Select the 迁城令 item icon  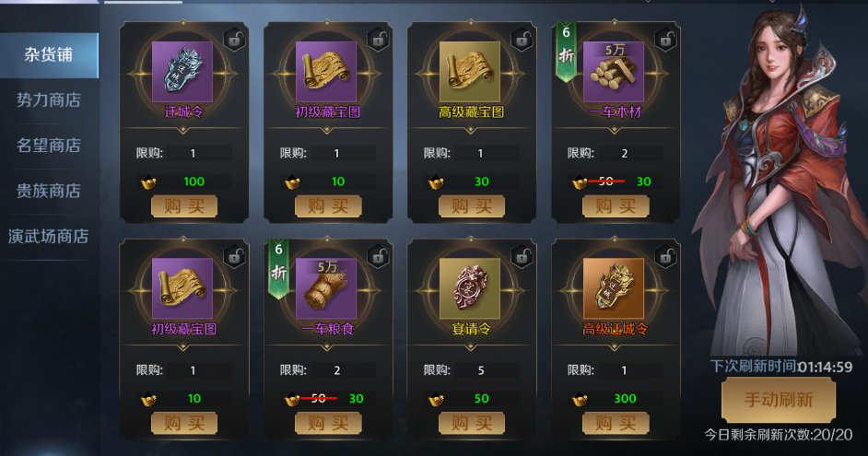(182, 71)
